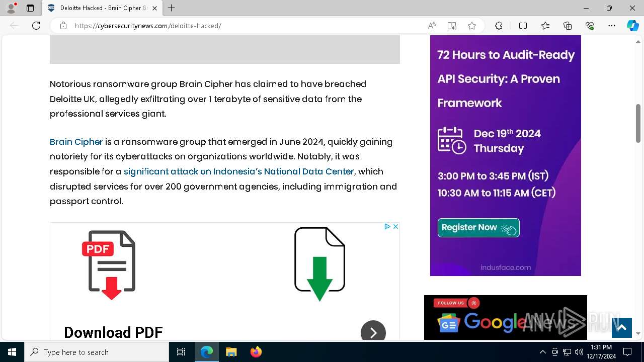Screen dimensions: 644x362
Task: Open Indonesia's National Data Center attack link
Action: 239,171
